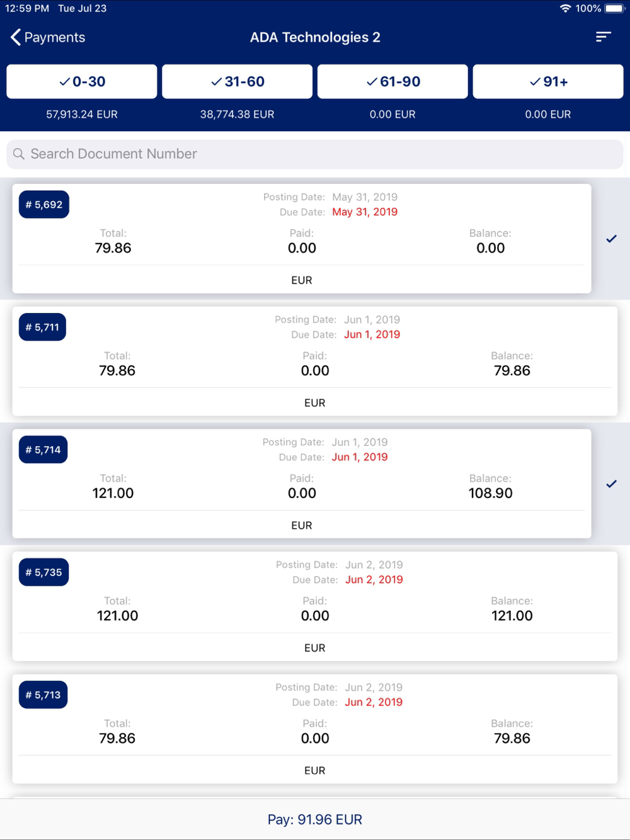Toggle the 31-60 days aging filter
The width and height of the screenshot is (630, 840).
[x=237, y=81]
